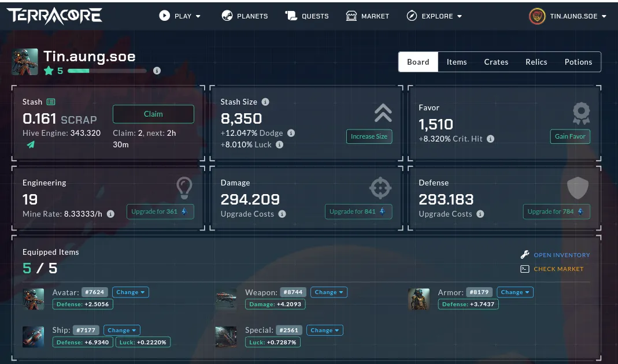Image resolution: width=618 pixels, height=364 pixels.
Task: Switch to the Crates tab
Action: point(496,62)
